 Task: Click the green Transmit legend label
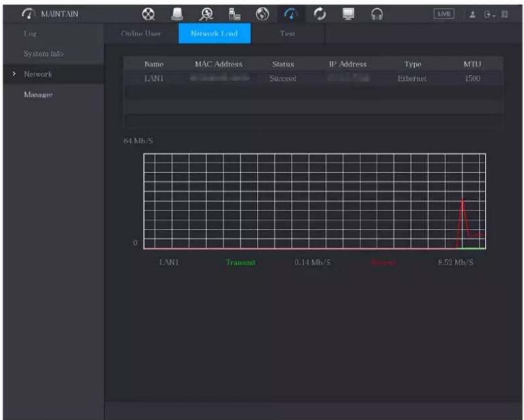click(x=241, y=262)
